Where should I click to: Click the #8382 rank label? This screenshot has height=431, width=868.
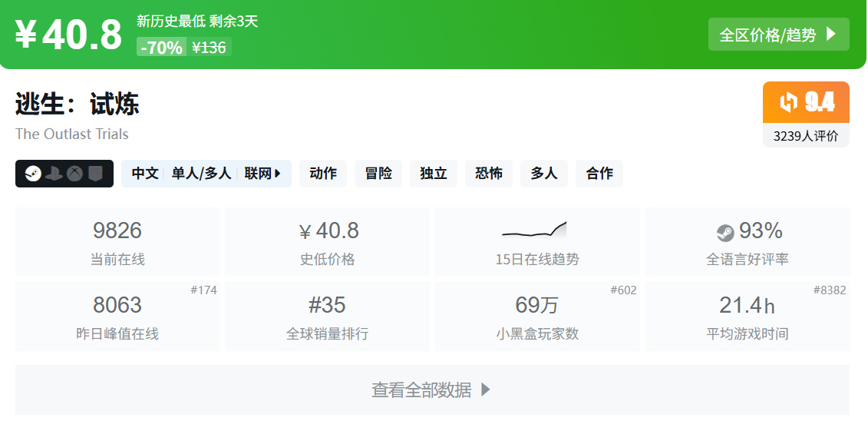tap(830, 290)
